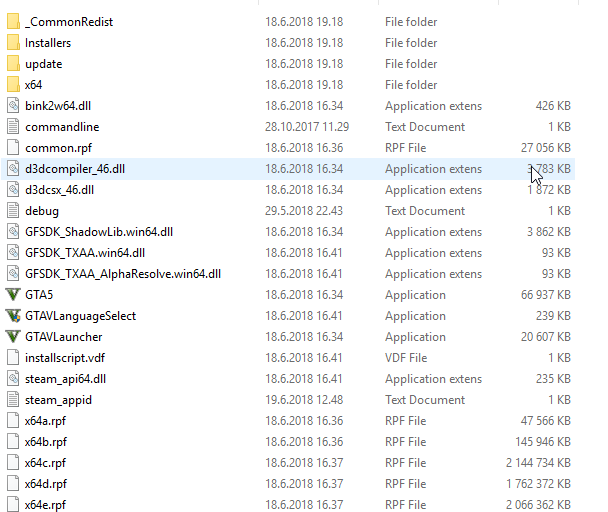
Task: Click the common.rpf file icon
Action: click(x=13, y=147)
